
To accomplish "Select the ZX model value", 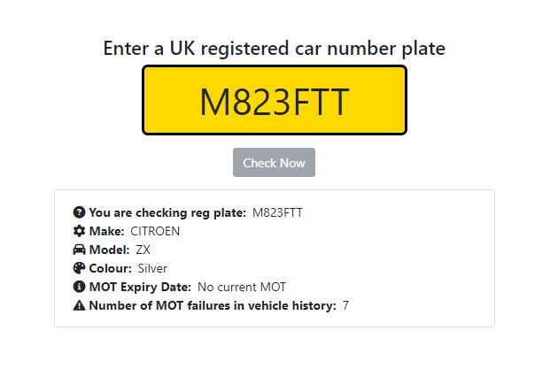I will pos(143,250).
